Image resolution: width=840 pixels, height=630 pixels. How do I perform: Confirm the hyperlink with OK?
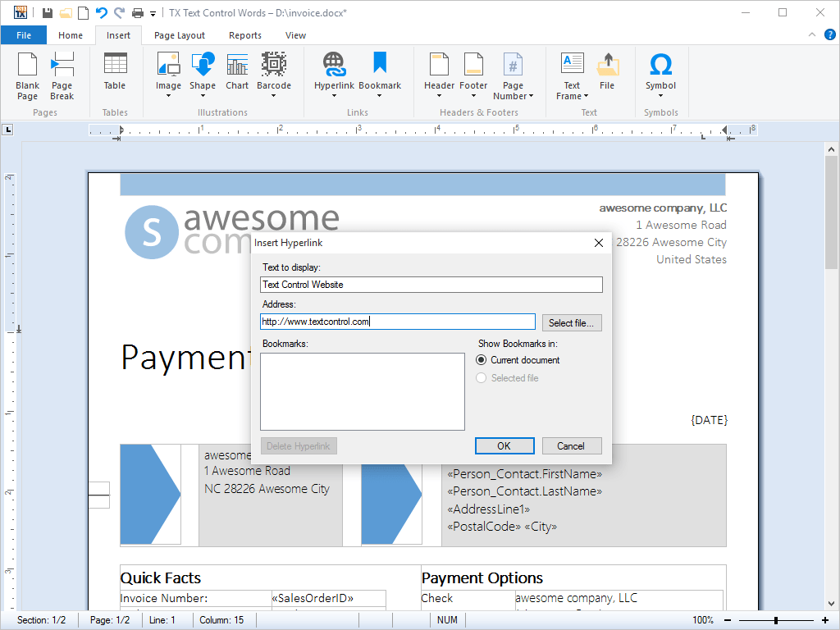[x=504, y=445]
